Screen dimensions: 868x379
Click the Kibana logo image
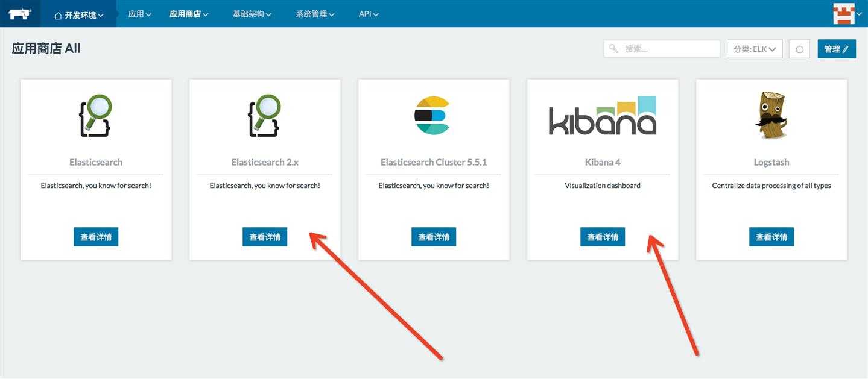[x=603, y=115]
